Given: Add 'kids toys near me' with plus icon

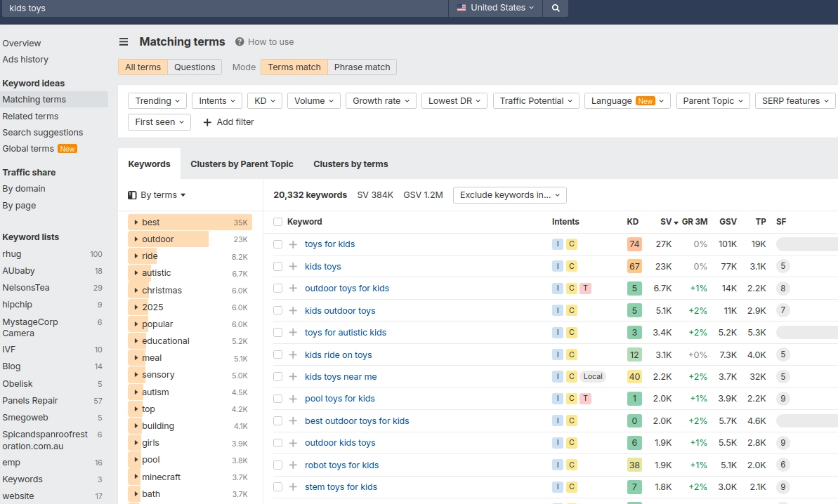Looking at the screenshot, I should [x=293, y=377].
